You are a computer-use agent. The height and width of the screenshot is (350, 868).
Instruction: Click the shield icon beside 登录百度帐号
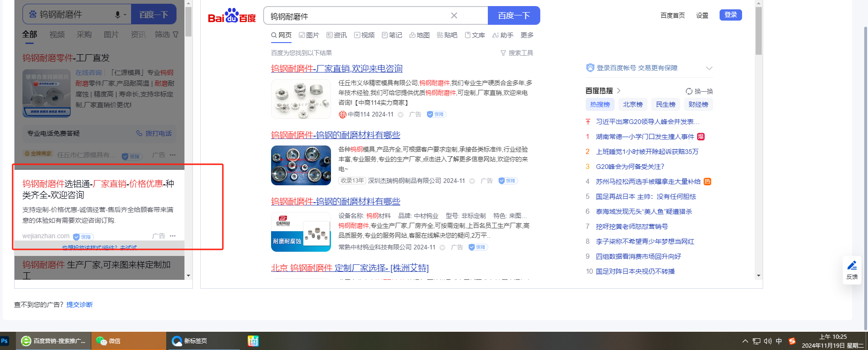click(590, 68)
